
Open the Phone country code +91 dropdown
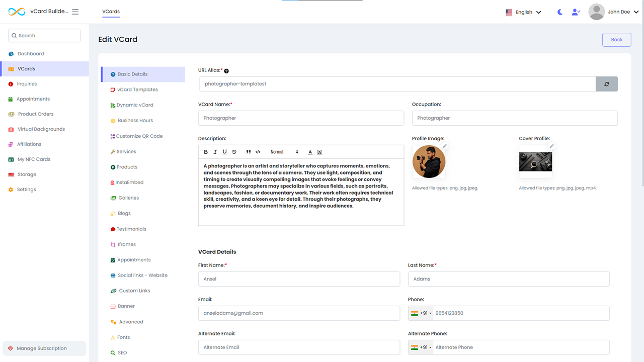[421, 313]
